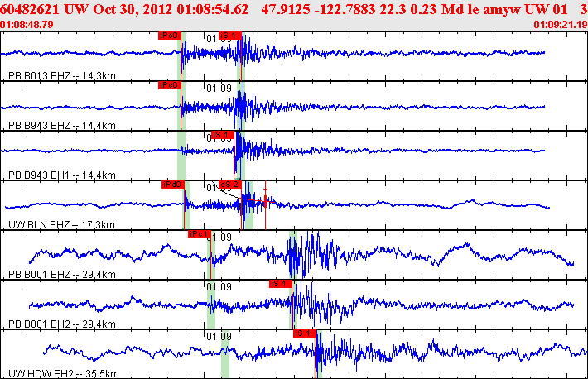Click the event header summary text line
This screenshot has width=588, height=379.
294,9
